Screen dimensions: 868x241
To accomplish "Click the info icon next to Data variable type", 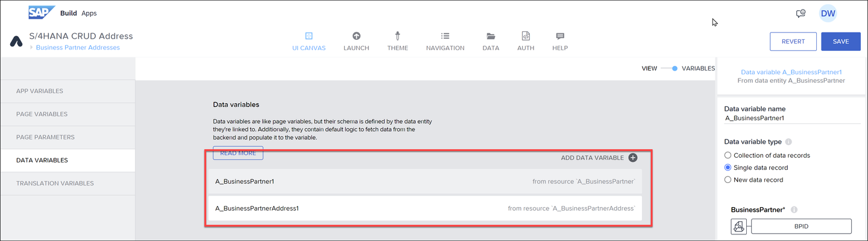I will pos(788,142).
